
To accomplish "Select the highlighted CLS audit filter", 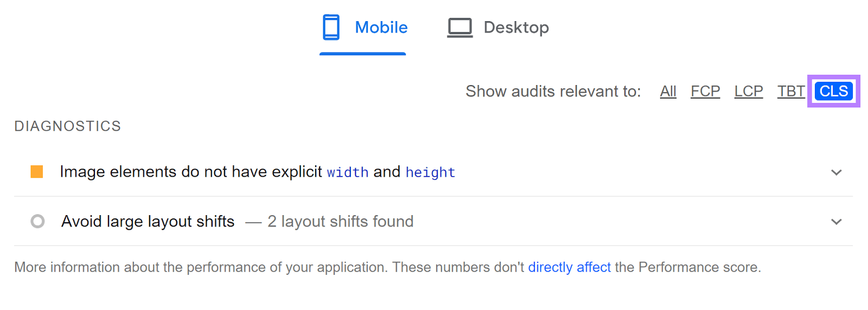I will [833, 91].
